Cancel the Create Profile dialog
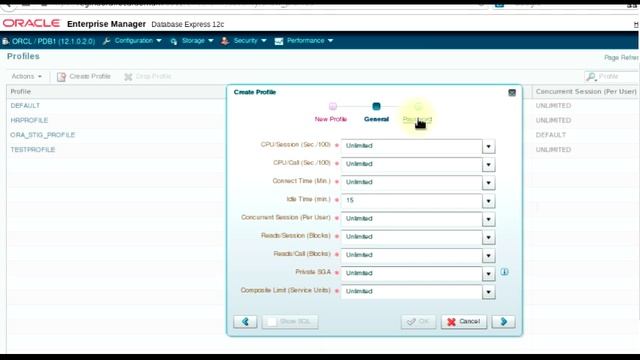The image size is (640, 360). pos(464,322)
